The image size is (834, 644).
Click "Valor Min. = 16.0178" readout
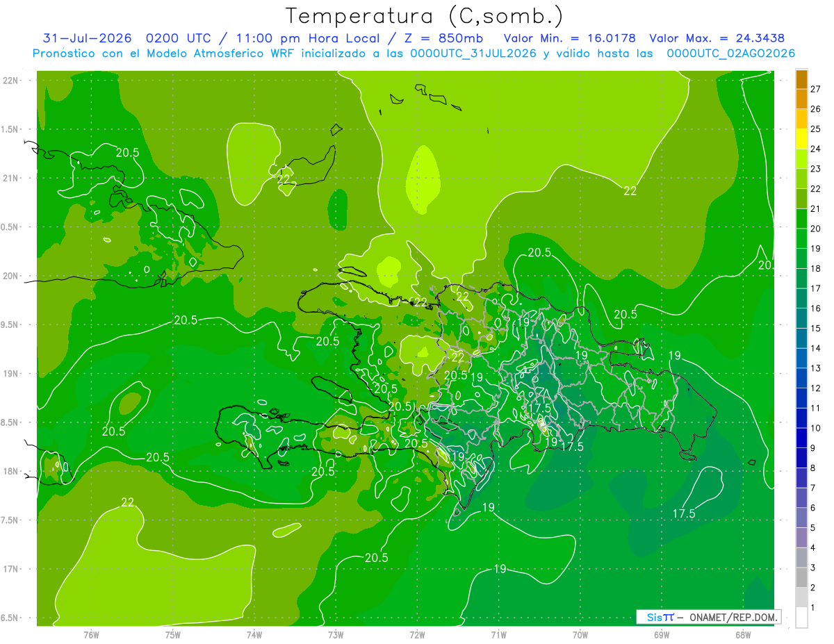pyautogui.click(x=571, y=38)
